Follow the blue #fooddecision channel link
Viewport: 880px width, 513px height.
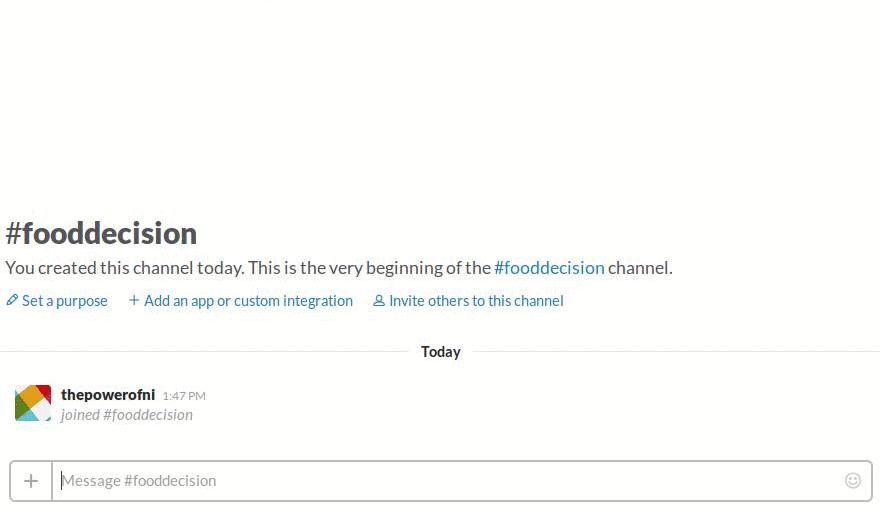pos(549,268)
